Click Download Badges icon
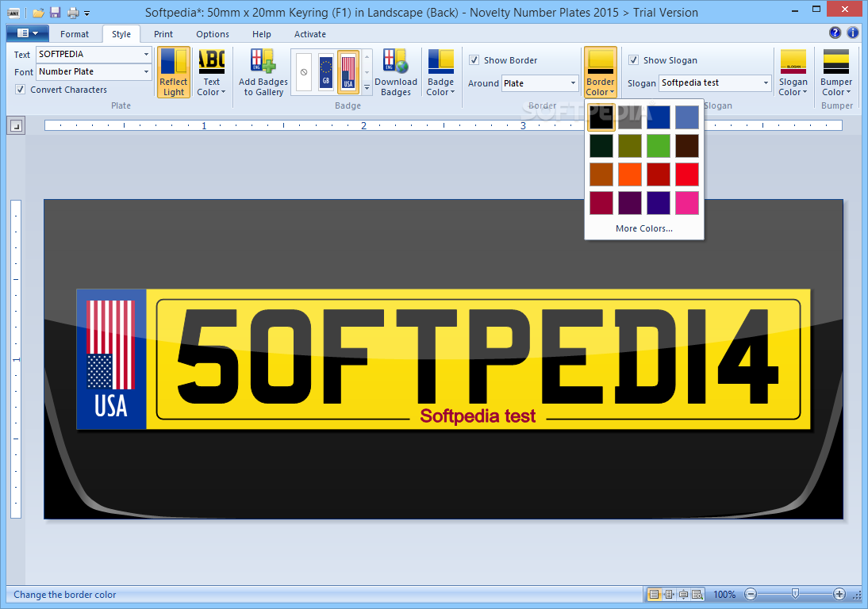Screen dimensions: 868x609 pos(396,72)
